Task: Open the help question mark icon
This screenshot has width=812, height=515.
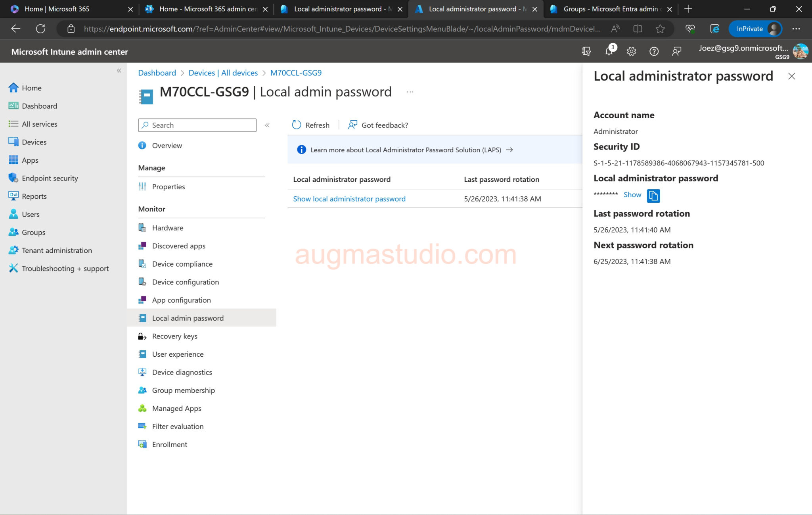Action: [654, 51]
